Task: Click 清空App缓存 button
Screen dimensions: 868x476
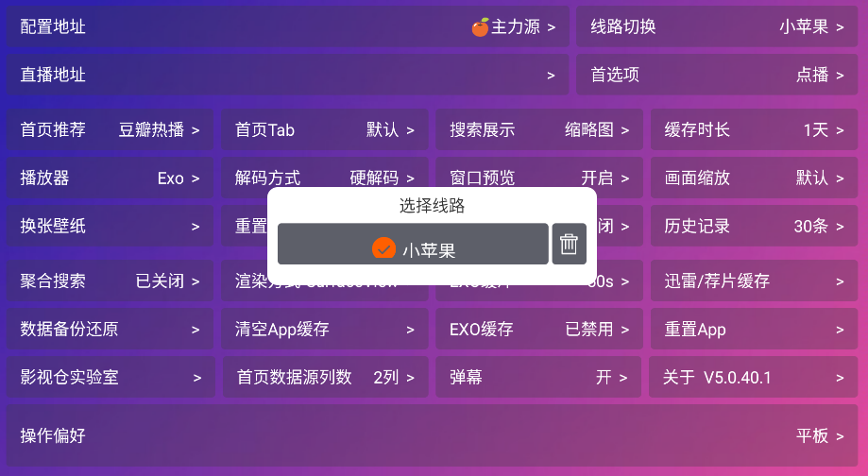Action: [324, 329]
